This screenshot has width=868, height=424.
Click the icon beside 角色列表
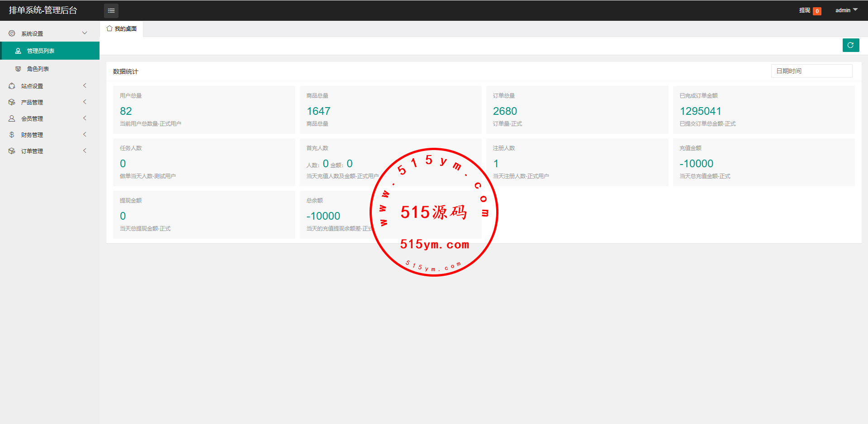click(x=18, y=69)
